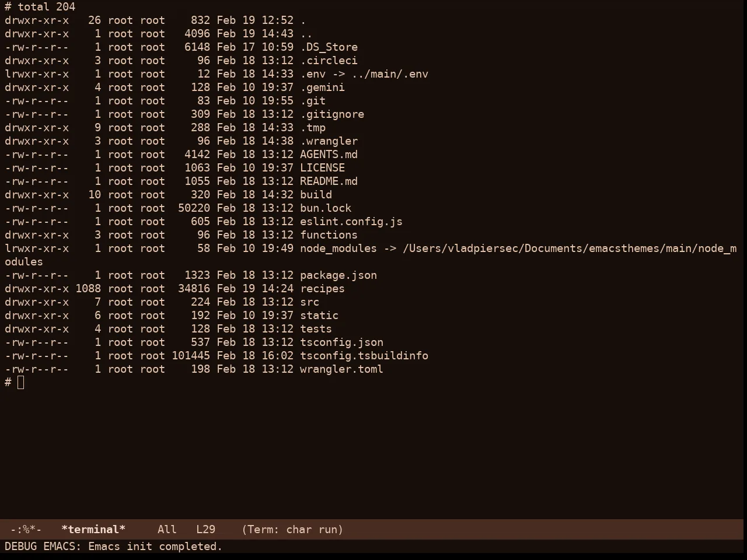The height and width of the screenshot is (560, 747).
Task: Click the tsconfig.tsbuildinfo filename
Action: [364, 356]
